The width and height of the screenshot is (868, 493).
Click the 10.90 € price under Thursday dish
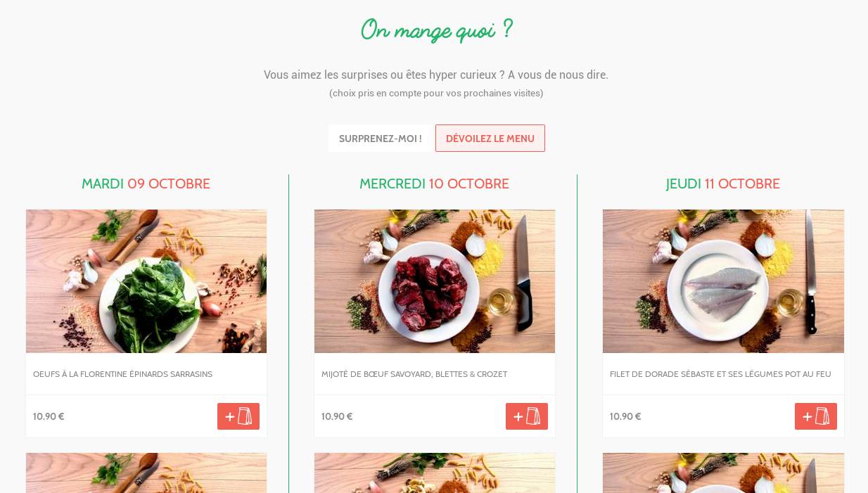tap(625, 416)
